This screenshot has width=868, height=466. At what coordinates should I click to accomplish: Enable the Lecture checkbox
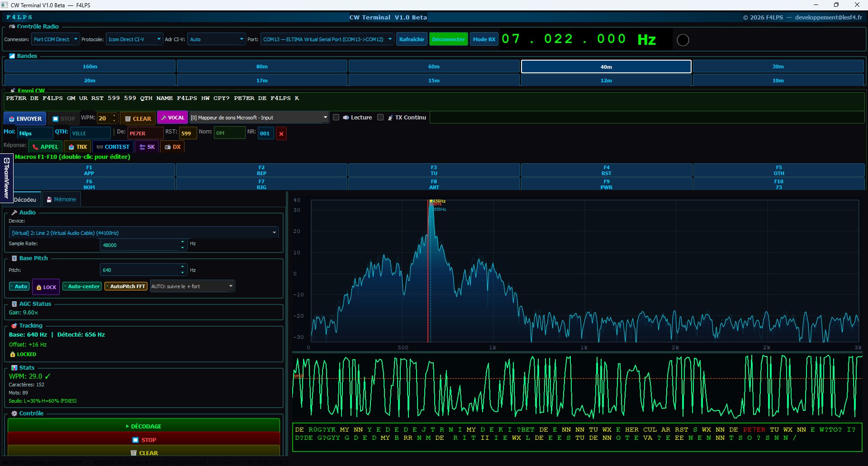coord(336,117)
